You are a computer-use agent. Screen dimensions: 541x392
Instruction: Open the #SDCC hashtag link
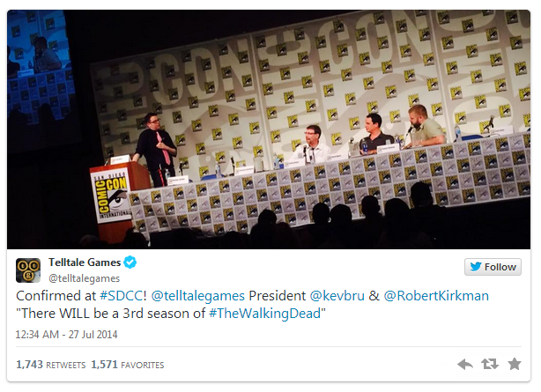121,296
